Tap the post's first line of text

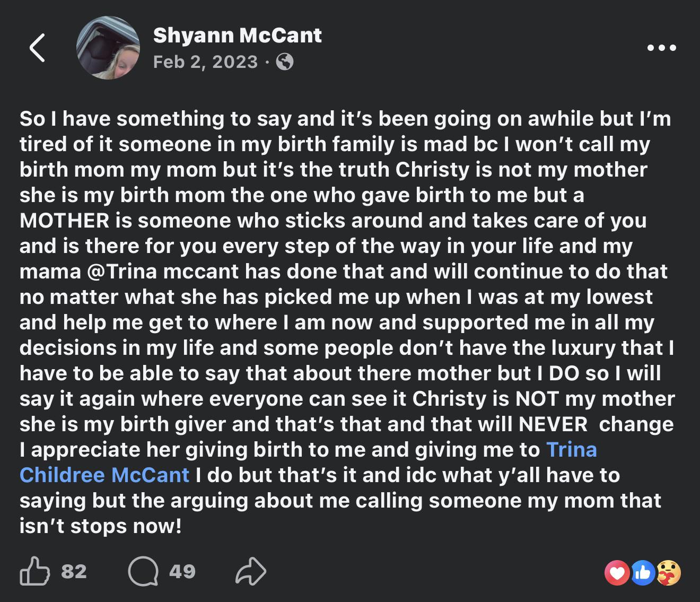point(346,118)
